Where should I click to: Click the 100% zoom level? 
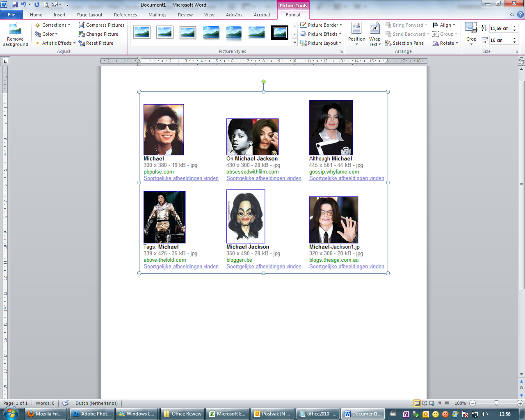(460, 403)
